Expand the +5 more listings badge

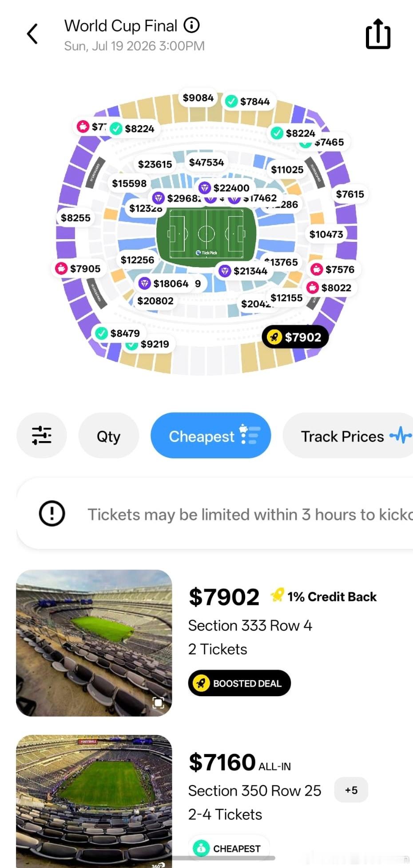tap(351, 790)
